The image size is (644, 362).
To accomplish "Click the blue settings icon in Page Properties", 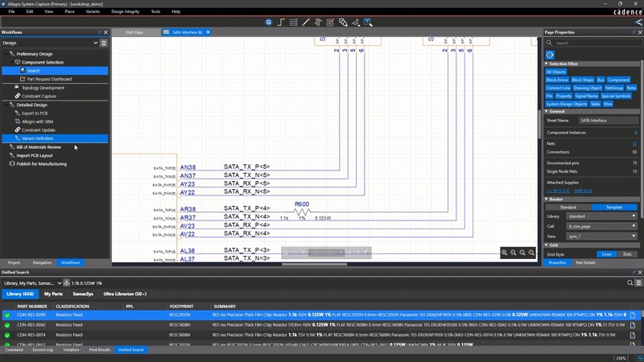I will pos(550,55).
